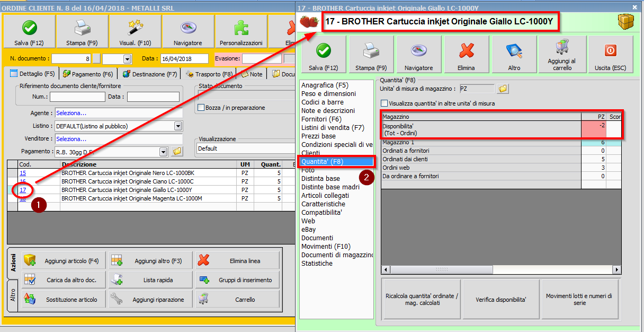Tick the Bozza / in preparazione checkbox
The height and width of the screenshot is (332, 644).
click(x=201, y=108)
